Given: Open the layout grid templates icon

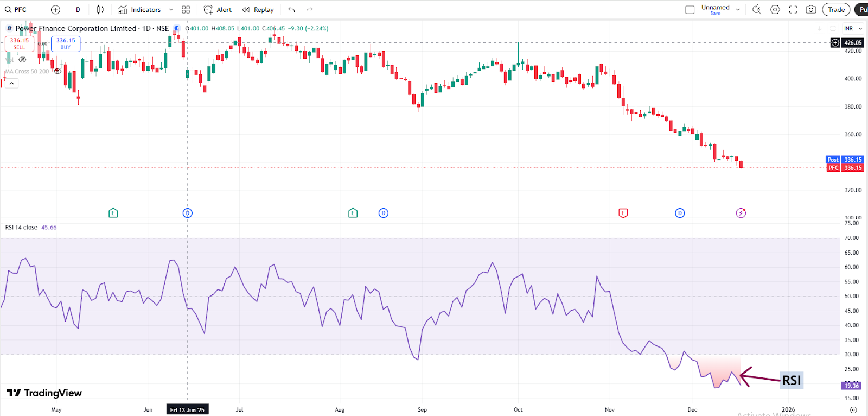Looking at the screenshot, I should [x=186, y=10].
